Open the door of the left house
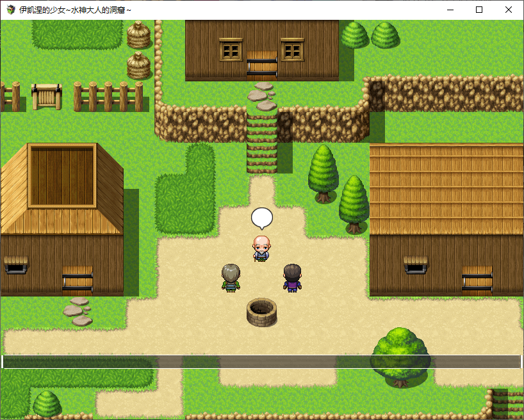This screenshot has height=420, width=524. [x=77, y=280]
